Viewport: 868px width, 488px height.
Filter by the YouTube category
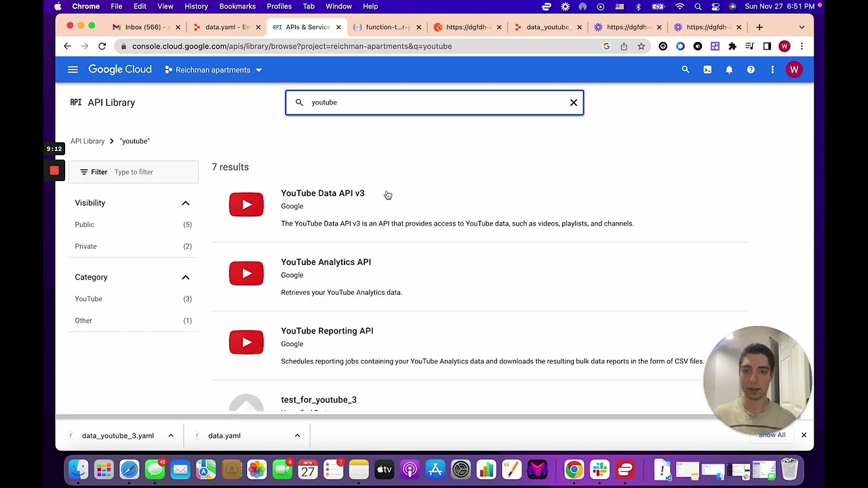(89, 299)
